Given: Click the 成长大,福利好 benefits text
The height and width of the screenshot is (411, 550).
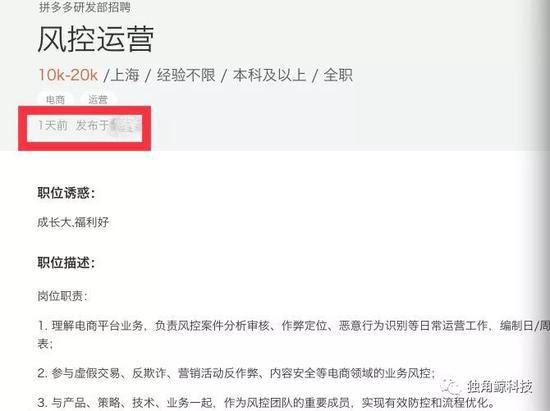Looking at the screenshot, I should click(73, 222).
